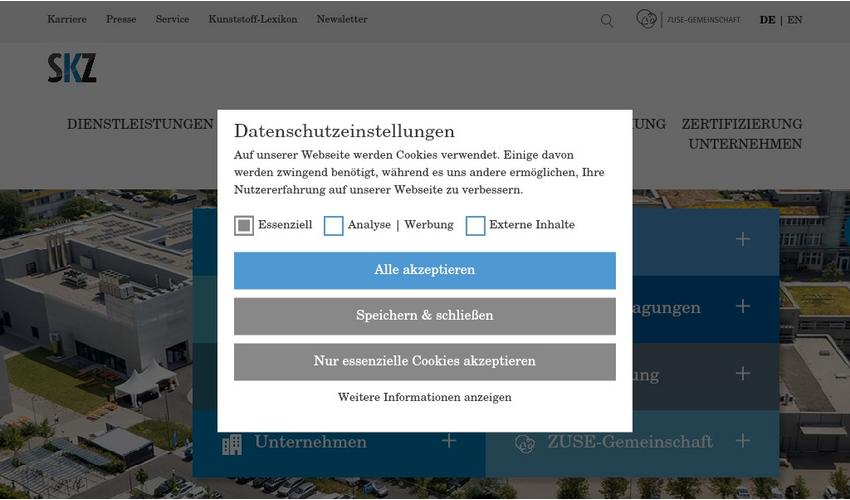850x500 pixels.
Task: Open the Dienstleistungen menu
Action: point(140,124)
